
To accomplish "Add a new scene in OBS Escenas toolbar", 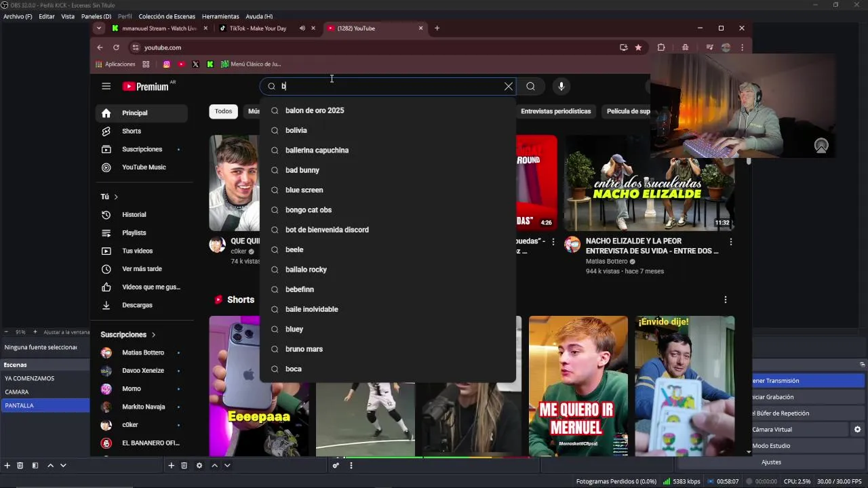I will pyautogui.click(x=7, y=466).
